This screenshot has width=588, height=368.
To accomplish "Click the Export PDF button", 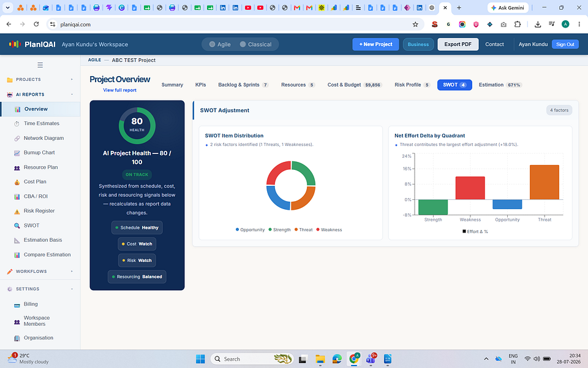I will (x=458, y=44).
